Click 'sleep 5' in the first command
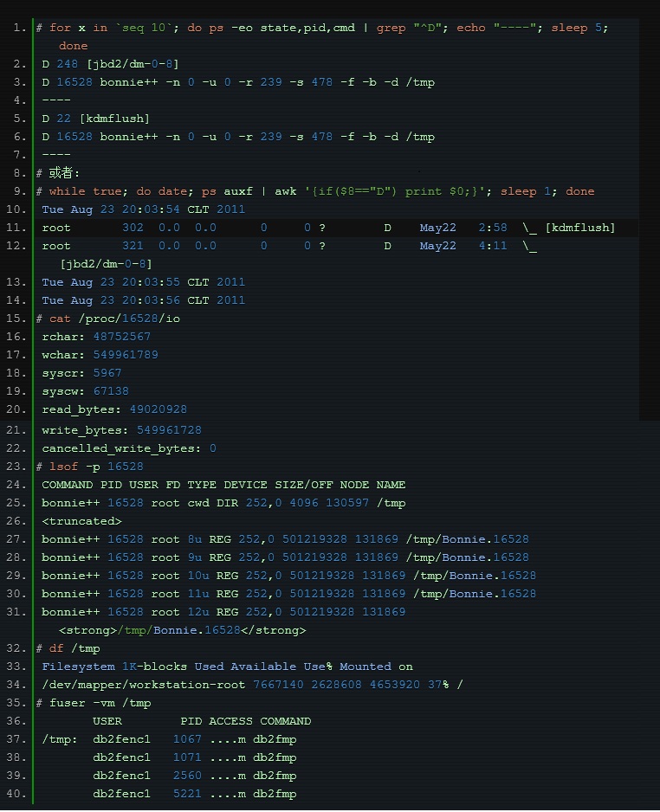The width and height of the screenshot is (660, 812). click(576, 28)
